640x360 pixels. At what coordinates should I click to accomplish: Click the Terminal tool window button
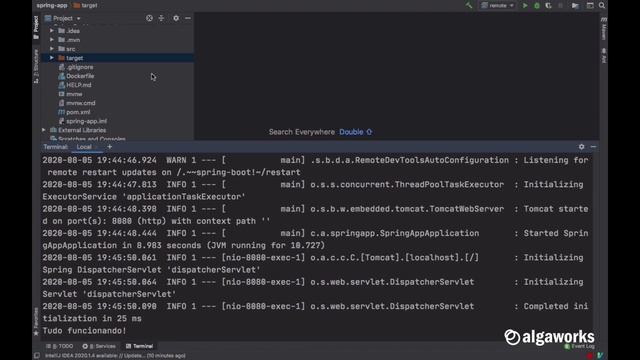pyautogui.click(x=140, y=346)
